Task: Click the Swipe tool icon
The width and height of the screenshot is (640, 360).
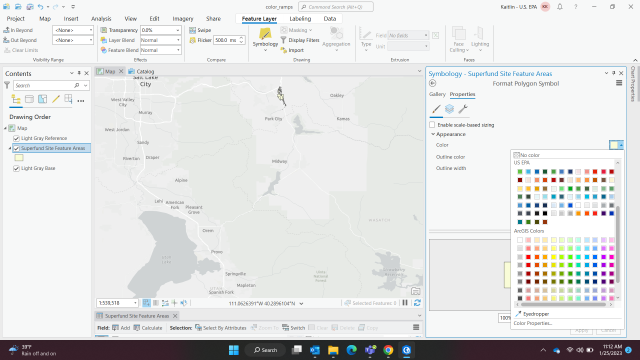Action: (x=193, y=30)
